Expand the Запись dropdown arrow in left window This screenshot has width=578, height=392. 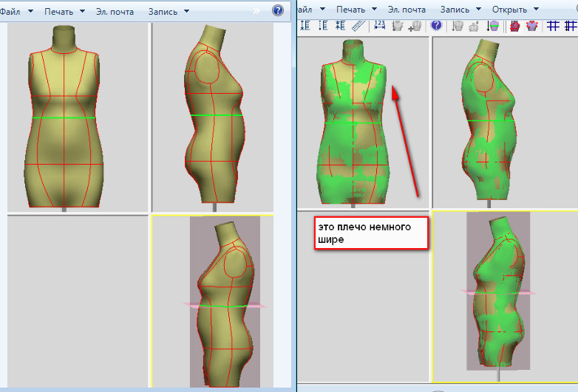[186, 11]
